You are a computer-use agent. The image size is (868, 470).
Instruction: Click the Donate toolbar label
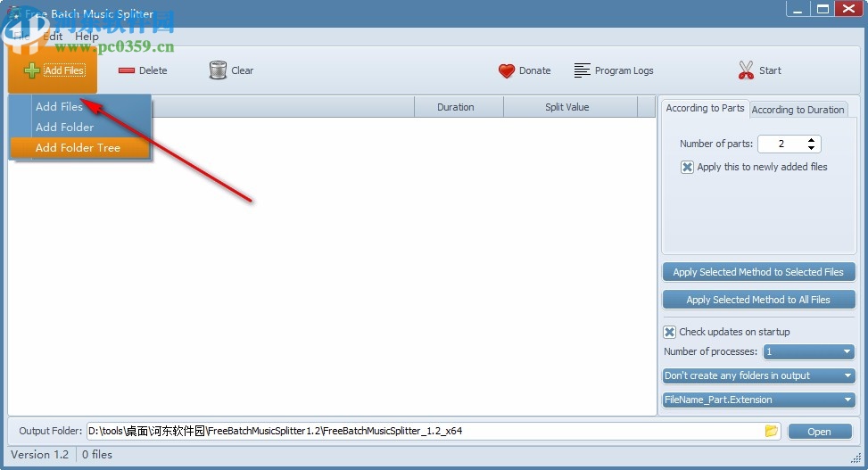(x=534, y=70)
